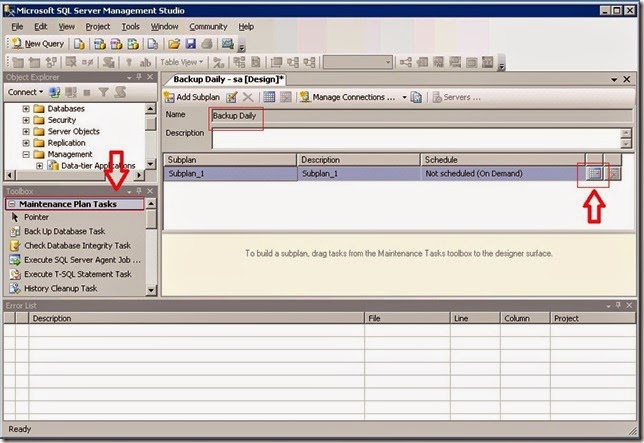This screenshot has height=443, width=644.
Task: Click the Servers button
Action: coord(456,97)
